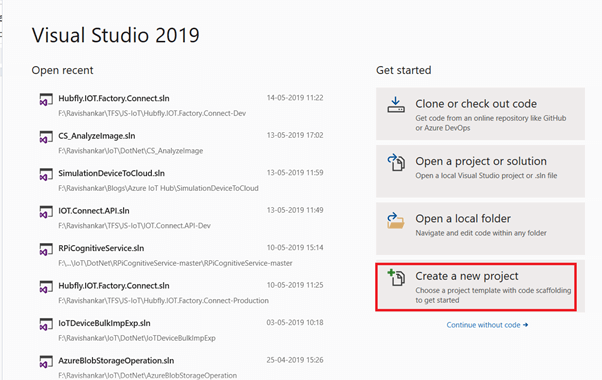The image size is (602, 380).
Task: Click the file icon of Open a project or solution
Action: [x=396, y=162]
